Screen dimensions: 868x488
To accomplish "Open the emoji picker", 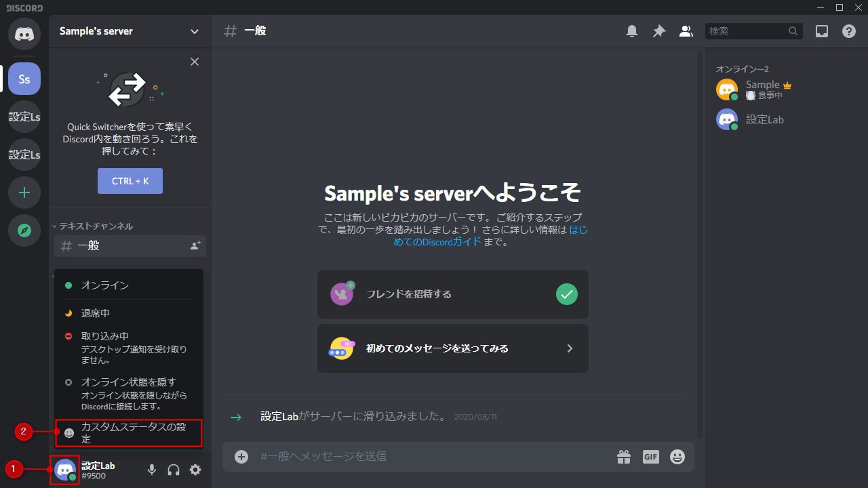I will click(677, 457).
